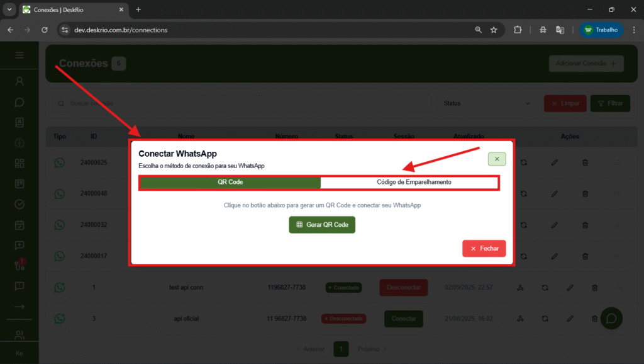Screen dimensions: 644x364
Task: Click the refresh icon for connection 24000032
Action: [524, 225]
